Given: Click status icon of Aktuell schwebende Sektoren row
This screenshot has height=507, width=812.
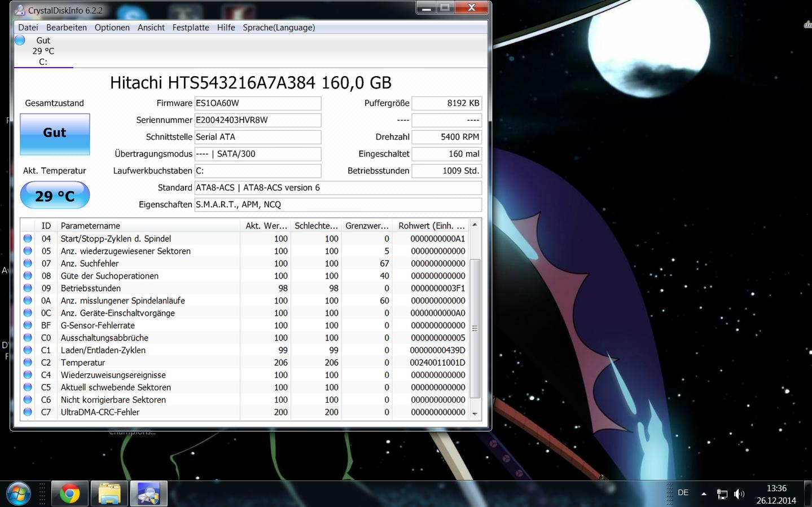Looking at the screenshot, I should [28, 387].
